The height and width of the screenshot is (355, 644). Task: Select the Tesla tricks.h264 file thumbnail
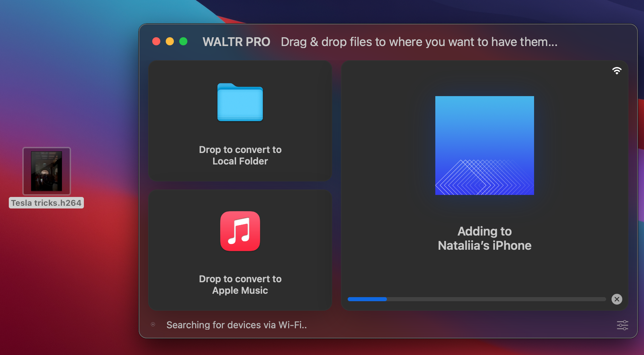coord(47,171)
